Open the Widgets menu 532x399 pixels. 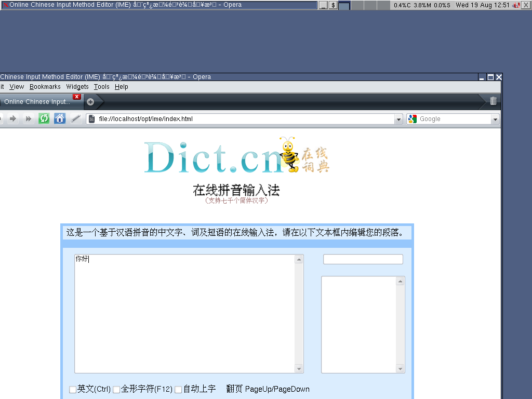(77, 87)
